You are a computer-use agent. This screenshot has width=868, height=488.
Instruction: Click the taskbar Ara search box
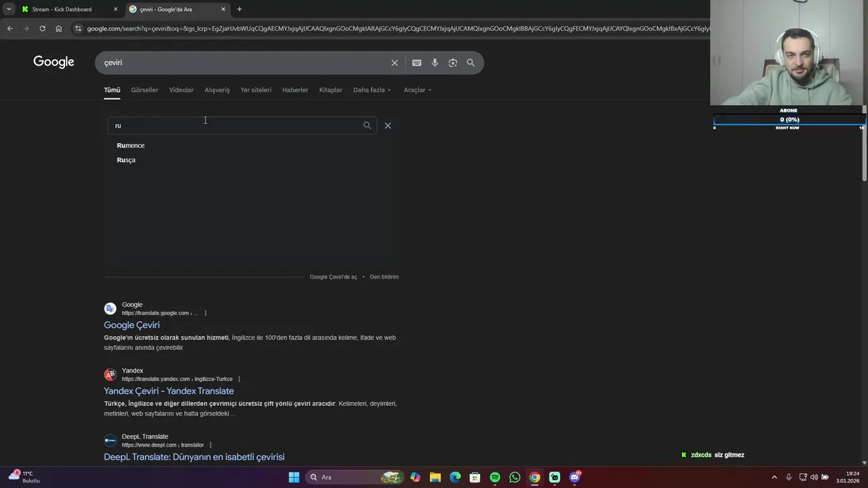355,477
